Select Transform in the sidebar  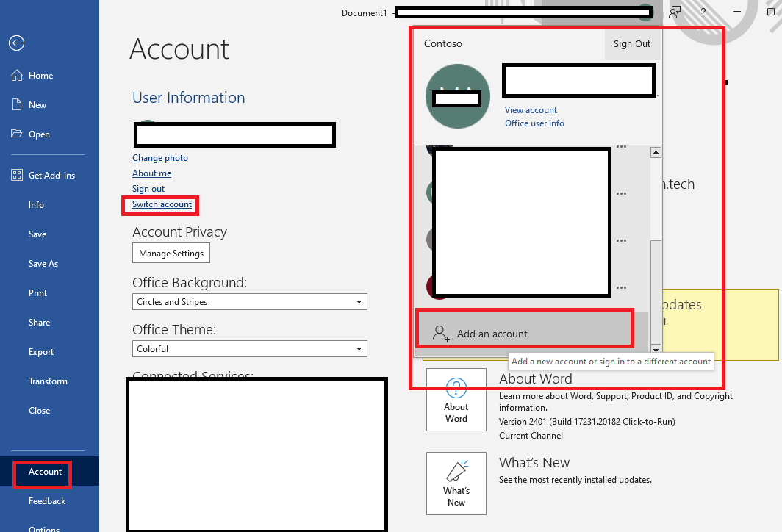coord(49,381)
